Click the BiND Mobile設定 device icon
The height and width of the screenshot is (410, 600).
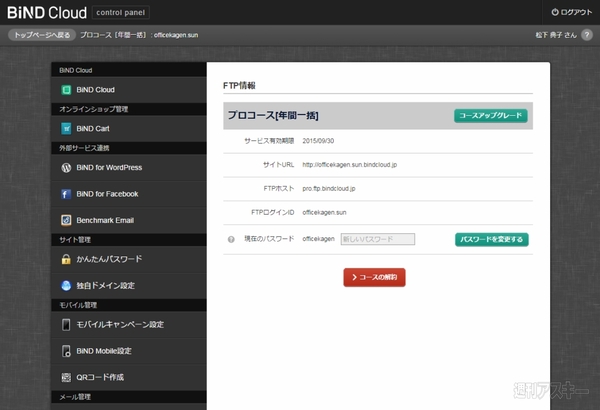66,351
